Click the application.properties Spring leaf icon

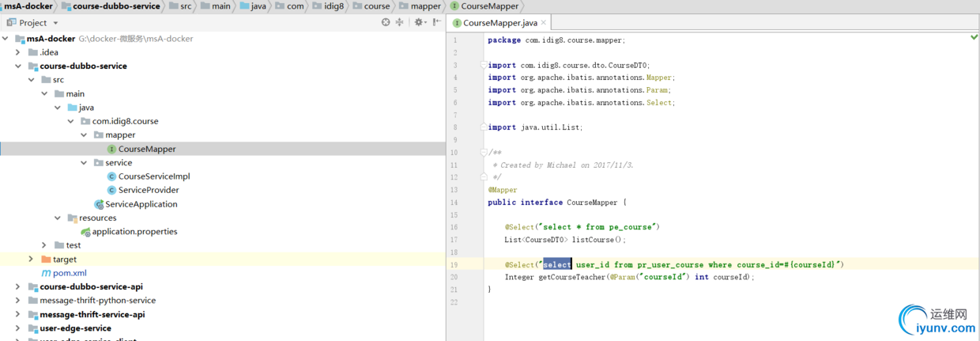tap(85, 232)
